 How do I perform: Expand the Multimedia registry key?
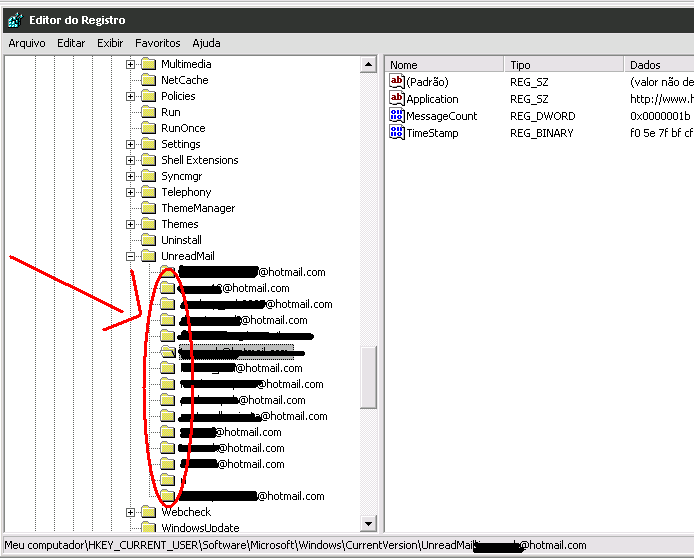[131, 64]
